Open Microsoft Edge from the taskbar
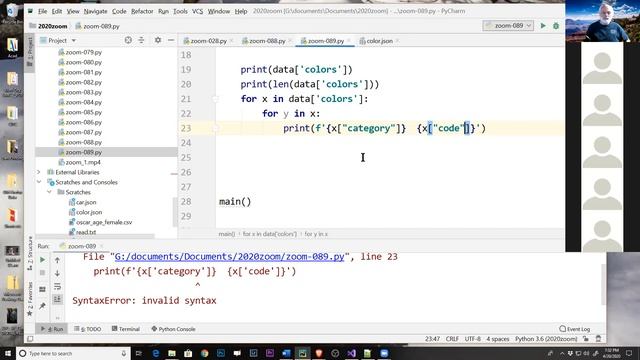The width and height of the screenshot is (640, 360). [x=156, y=353]
